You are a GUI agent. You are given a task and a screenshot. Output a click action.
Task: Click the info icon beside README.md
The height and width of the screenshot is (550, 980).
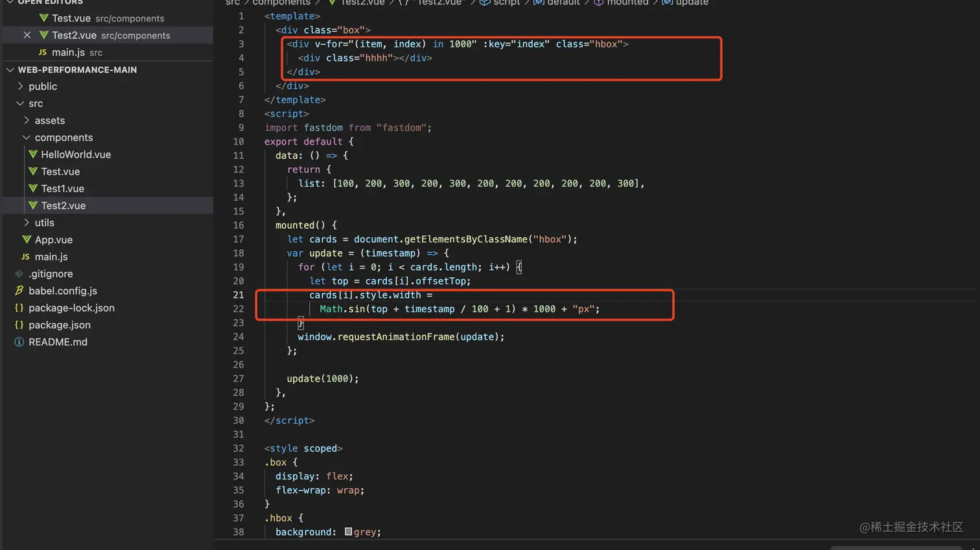19,341
